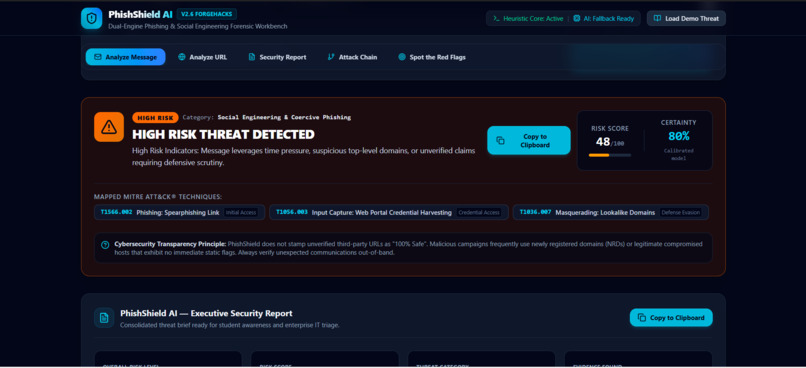
Task: Select the T1056.003 Input Capture technique chip
Action: 389,212
